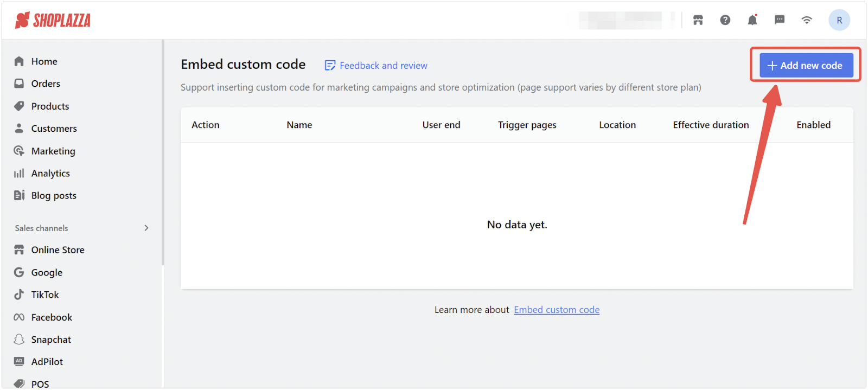868x390 pixels.
Task: Open Blog posts in sidebar
Action: [x=54, y=196]
